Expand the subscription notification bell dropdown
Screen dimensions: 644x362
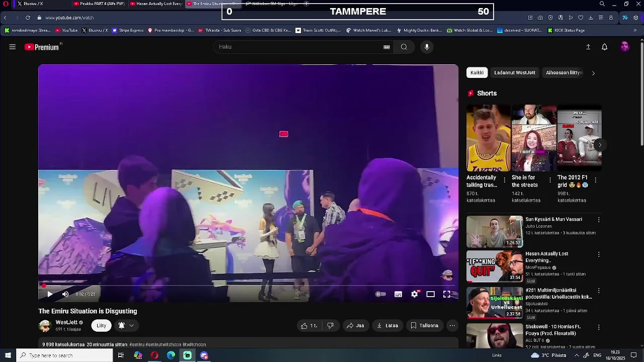point(126,325)
